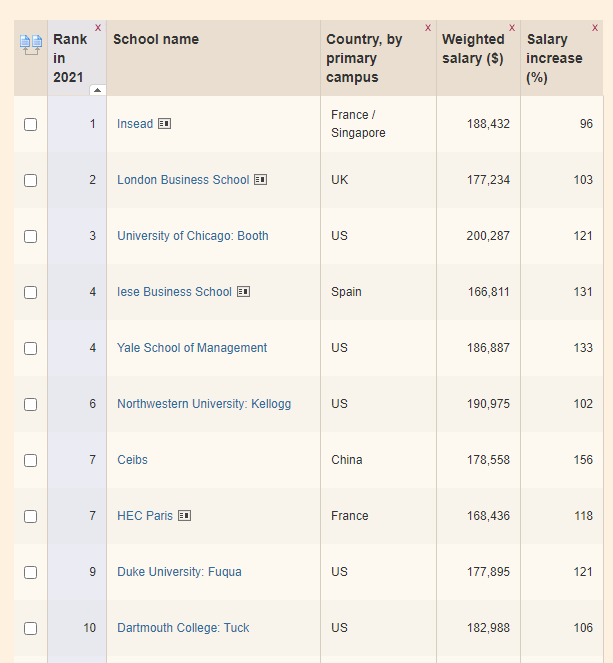Remove the Salary increase column
Viewport: 613px width, 663px height.
[595, 28]
